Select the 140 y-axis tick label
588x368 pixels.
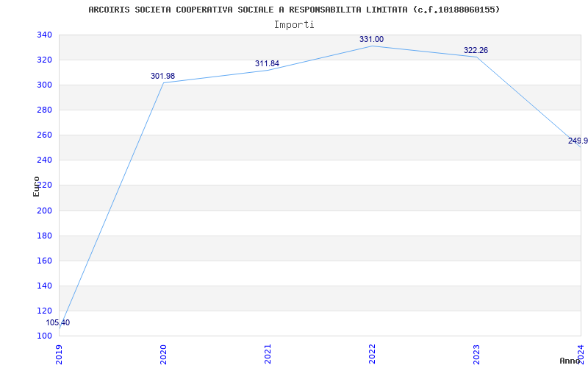44,286
